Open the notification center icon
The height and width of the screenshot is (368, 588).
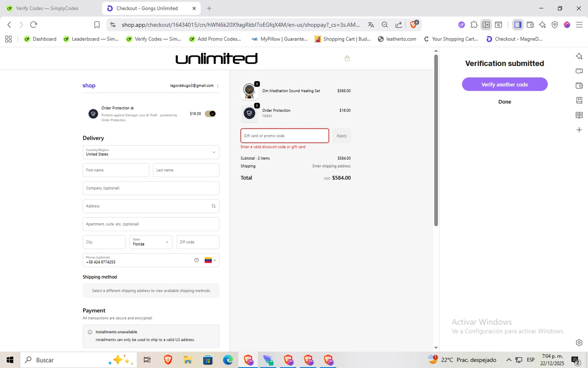[576, 360]
